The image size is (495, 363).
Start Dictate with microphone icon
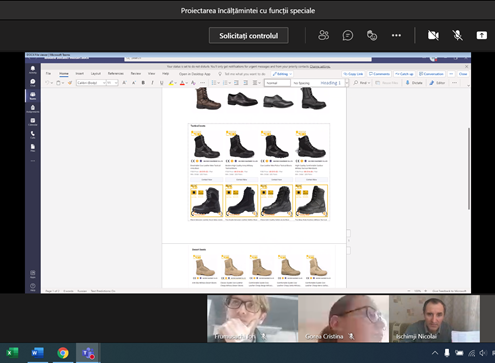coord(414,83)
